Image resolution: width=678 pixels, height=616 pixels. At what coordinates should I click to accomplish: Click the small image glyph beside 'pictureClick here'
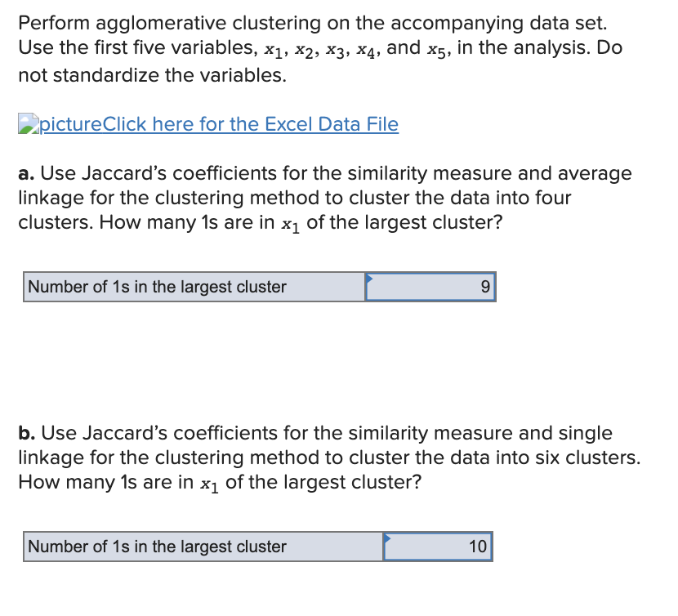coord(27,123)
